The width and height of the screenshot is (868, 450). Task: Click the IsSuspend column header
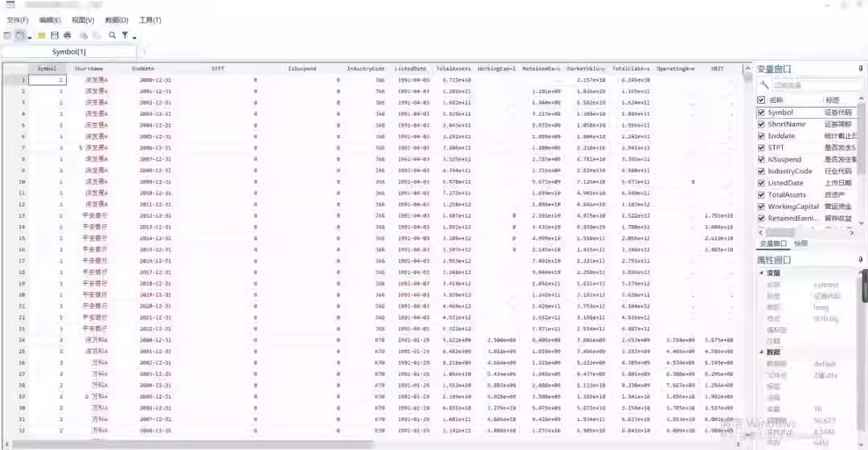(301, 68)
